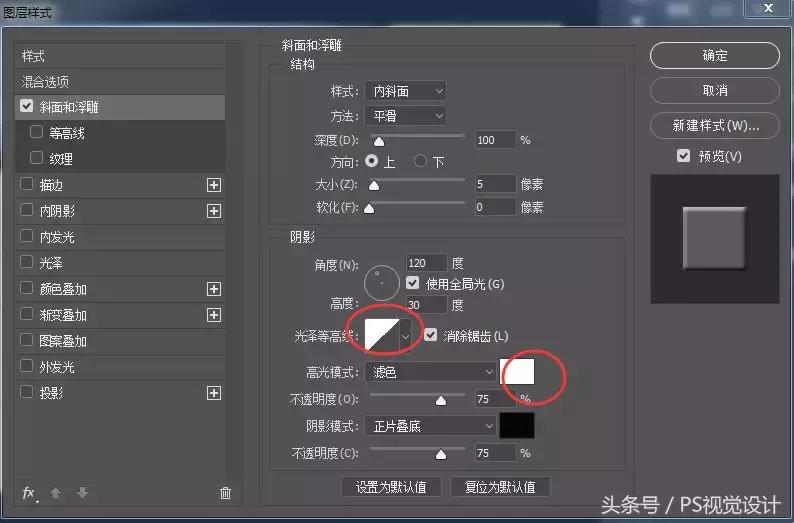Click the shadow 不透明度(C) field showing 75
This screenshot has width=794, height=523.
point(495,453)
